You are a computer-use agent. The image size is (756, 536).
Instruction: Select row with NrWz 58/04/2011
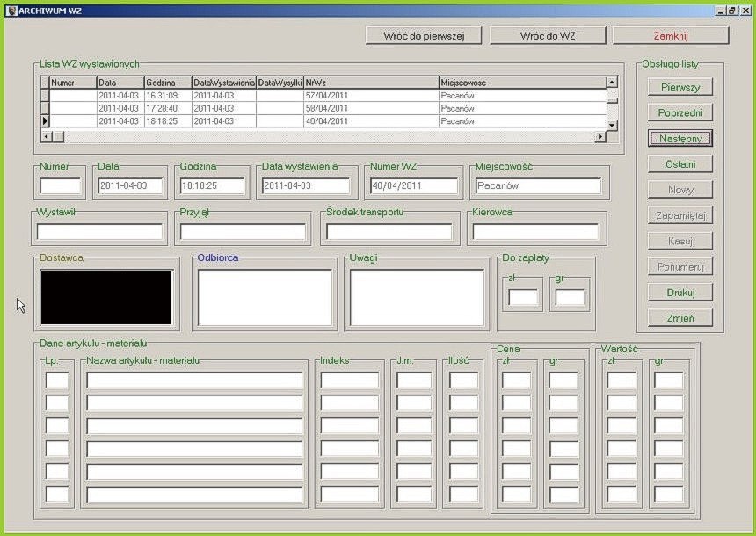pyautogui.click(x=323, y=108)
